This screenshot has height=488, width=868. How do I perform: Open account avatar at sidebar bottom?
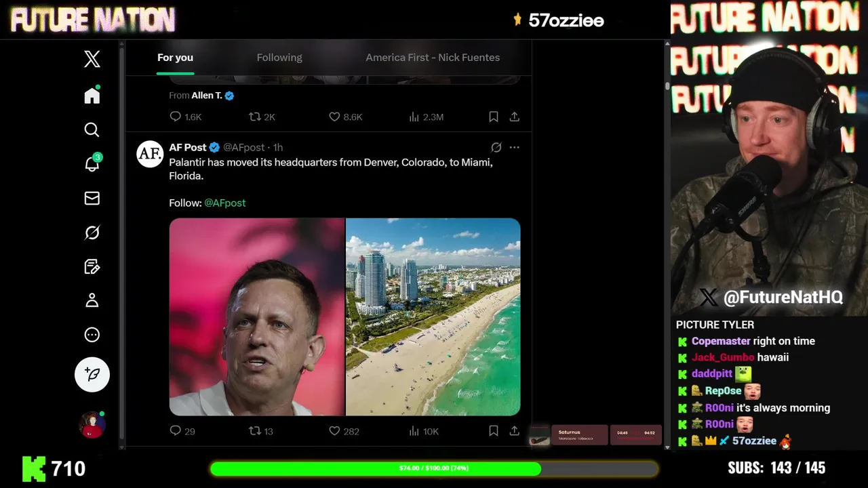point(92,425)
